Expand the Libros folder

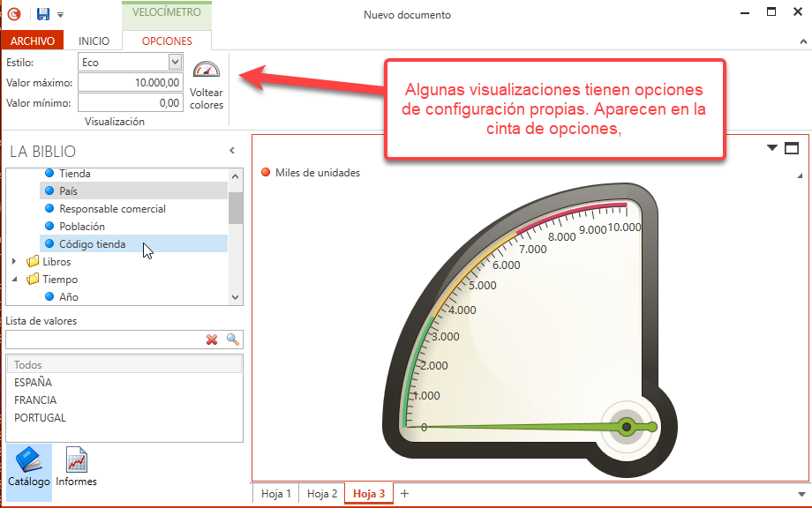click(x=14, y=262)
